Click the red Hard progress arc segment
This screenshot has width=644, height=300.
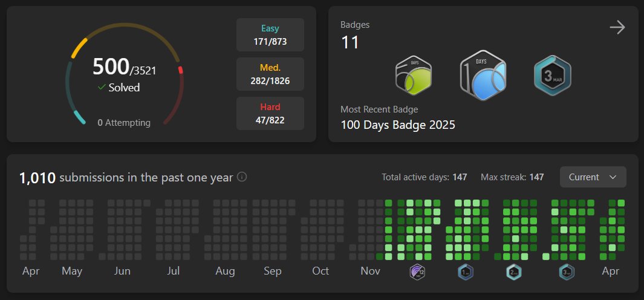[x=180, y=70]
